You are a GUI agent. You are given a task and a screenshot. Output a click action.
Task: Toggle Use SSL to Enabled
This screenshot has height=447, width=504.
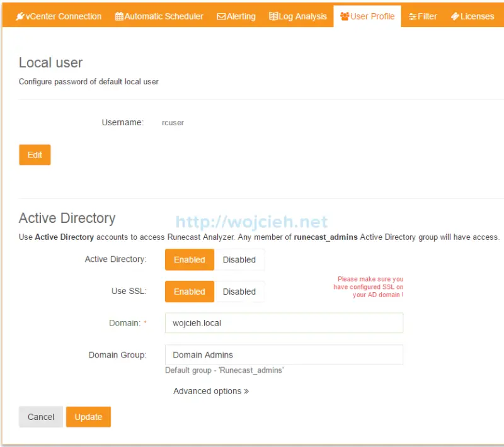tap(189, 291)
